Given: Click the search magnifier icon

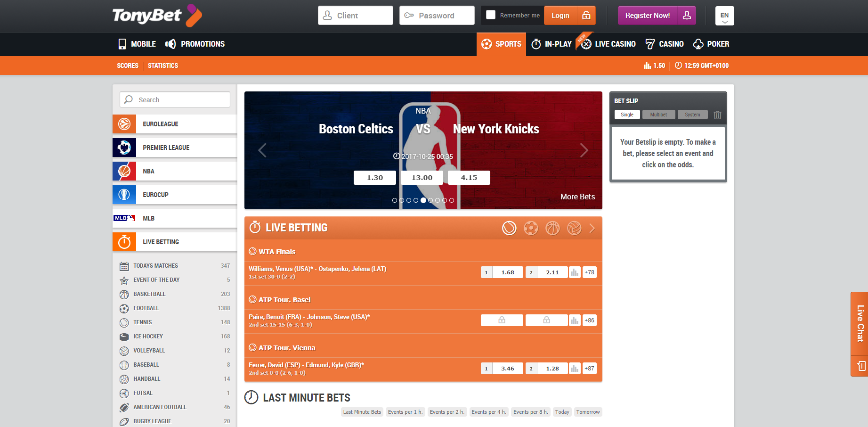Looking at the screenshot, I should 129,99.
